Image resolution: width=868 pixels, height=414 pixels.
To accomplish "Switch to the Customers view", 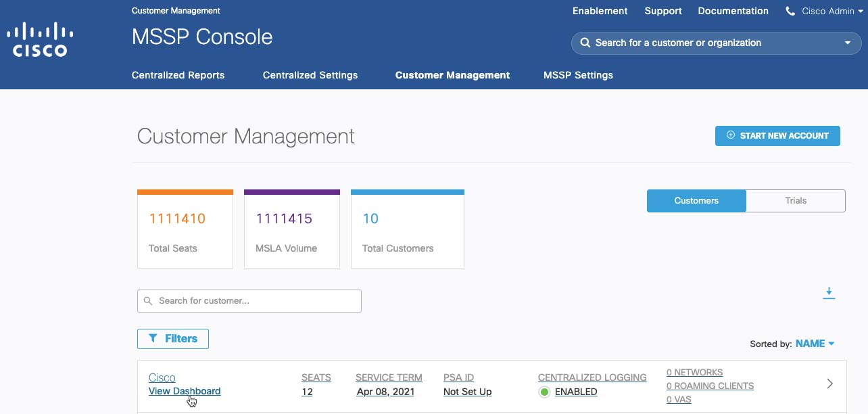I will pos(696,201).
